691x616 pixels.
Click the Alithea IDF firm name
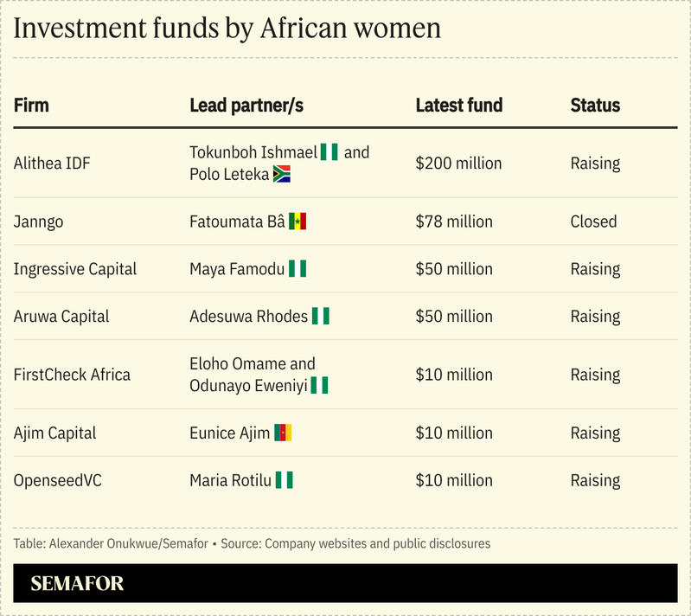tap(51, 163)
